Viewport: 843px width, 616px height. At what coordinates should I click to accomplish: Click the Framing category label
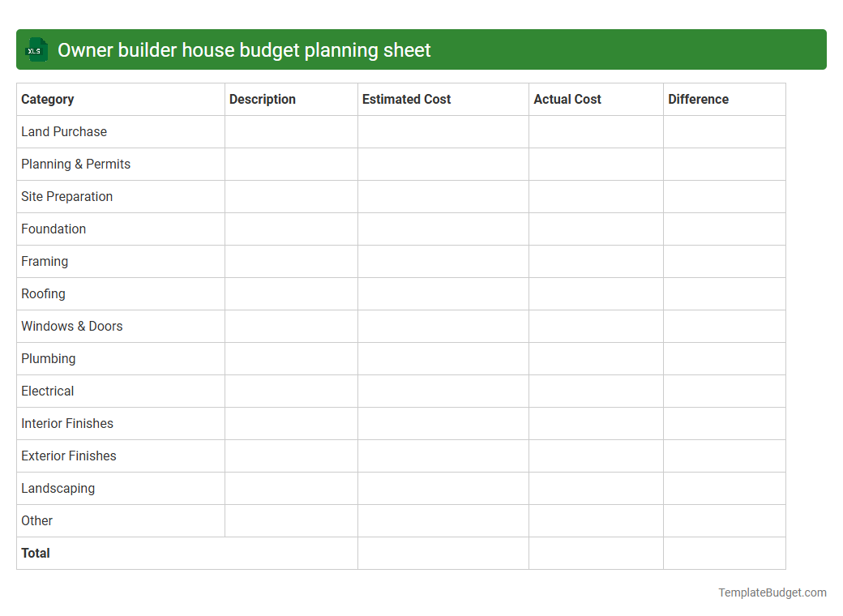click(45, 261)
